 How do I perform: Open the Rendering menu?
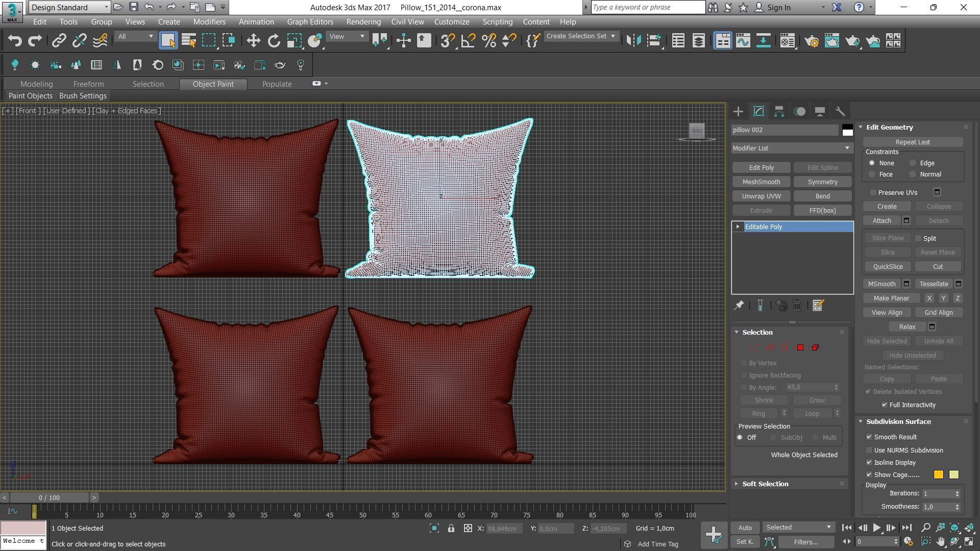pos(363,22)
